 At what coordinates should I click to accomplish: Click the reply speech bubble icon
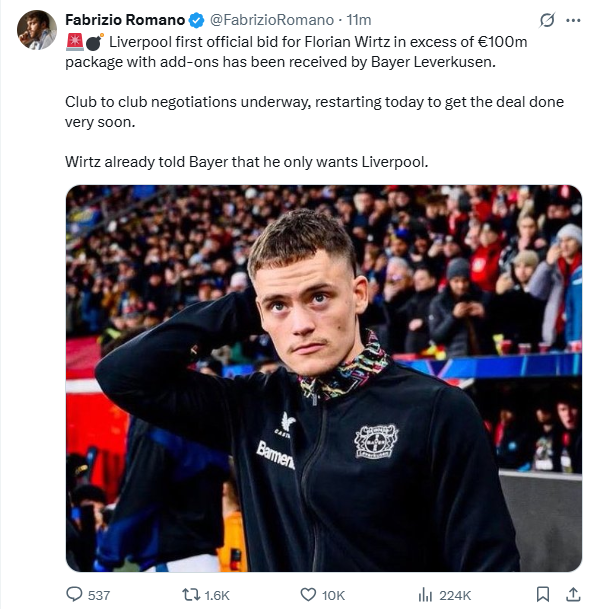(74, 594)
